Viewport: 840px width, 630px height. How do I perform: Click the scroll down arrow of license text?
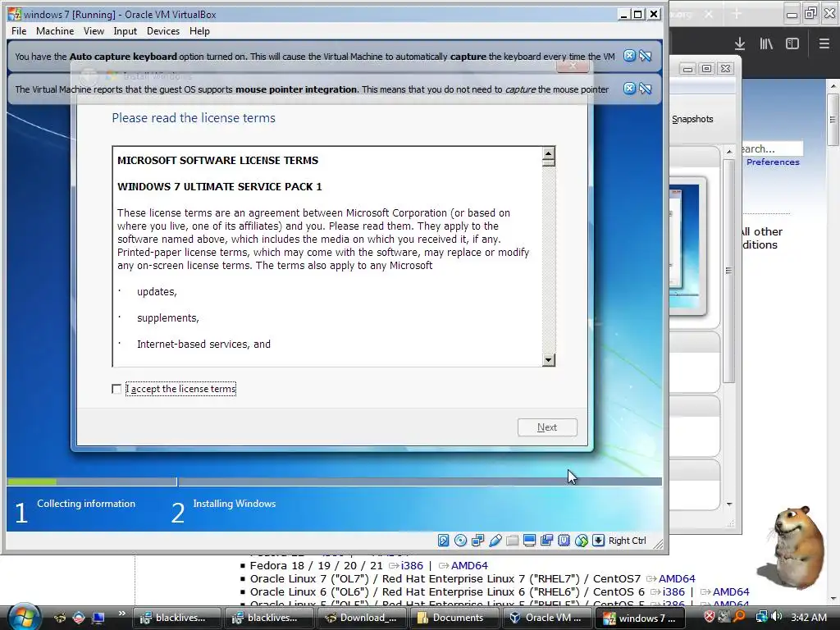(x=548, y=359)
